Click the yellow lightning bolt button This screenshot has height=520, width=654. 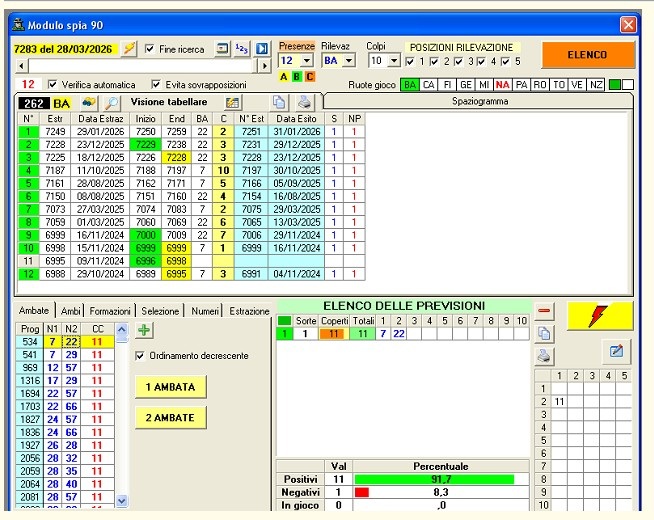point(599,316)
